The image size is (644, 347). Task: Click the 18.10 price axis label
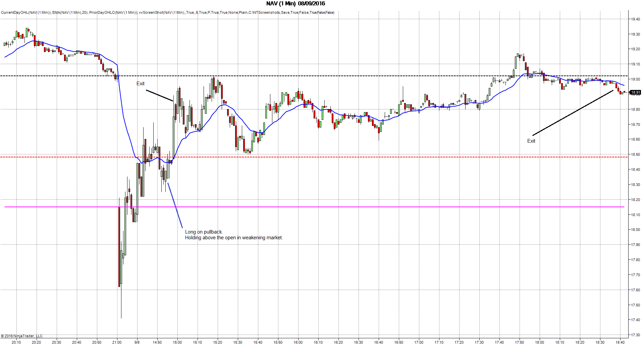coord(635,215)
